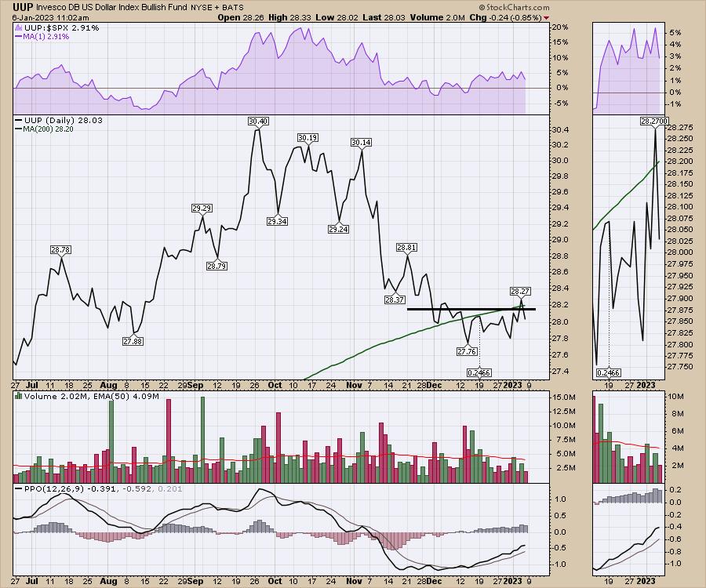The width and height of the screenshot is (706, 588).
Task: Click the 28.79 September low label
Action: click(x=217, y=266)
